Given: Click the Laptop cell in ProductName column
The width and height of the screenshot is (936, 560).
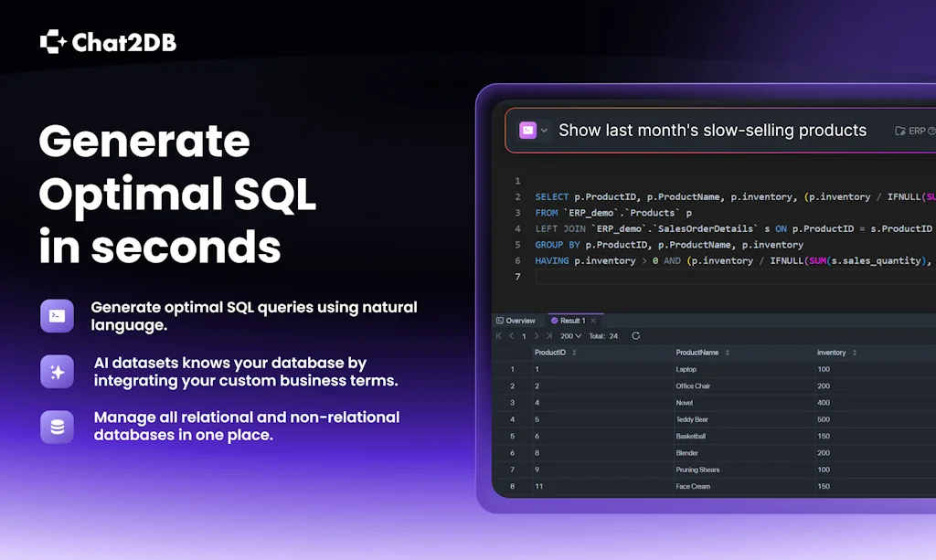Looking at the screenshot, I should 686,370.
